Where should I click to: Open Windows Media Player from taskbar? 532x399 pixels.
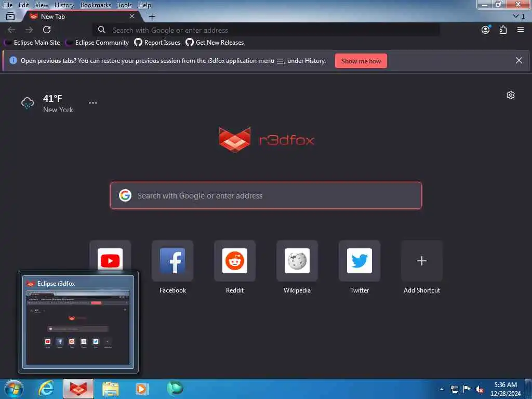click(141, 389)
